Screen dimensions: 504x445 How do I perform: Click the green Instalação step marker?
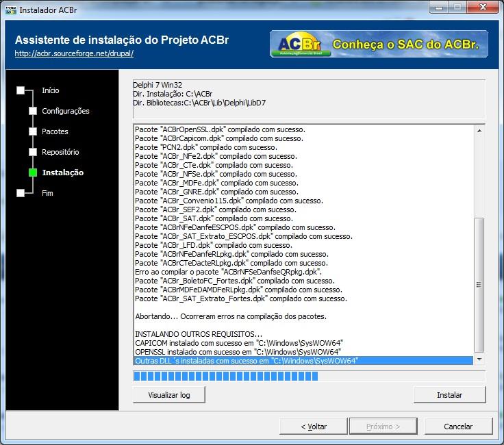(x=33, y=173)
